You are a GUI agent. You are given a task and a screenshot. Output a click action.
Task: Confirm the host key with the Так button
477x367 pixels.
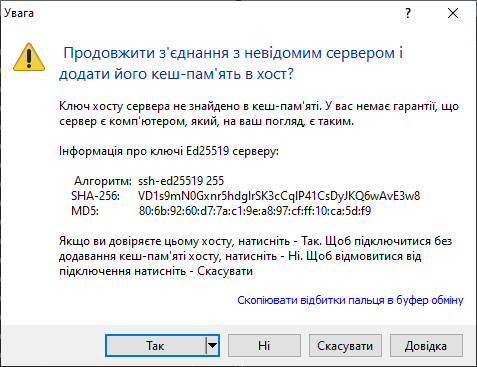[x=155, y=346]
